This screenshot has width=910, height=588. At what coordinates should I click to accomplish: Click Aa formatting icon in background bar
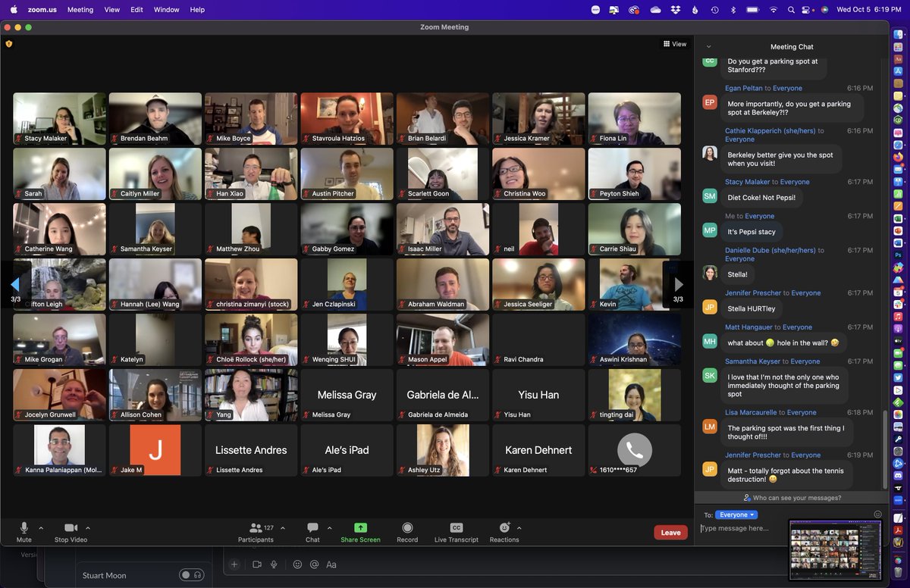[331, 565]
